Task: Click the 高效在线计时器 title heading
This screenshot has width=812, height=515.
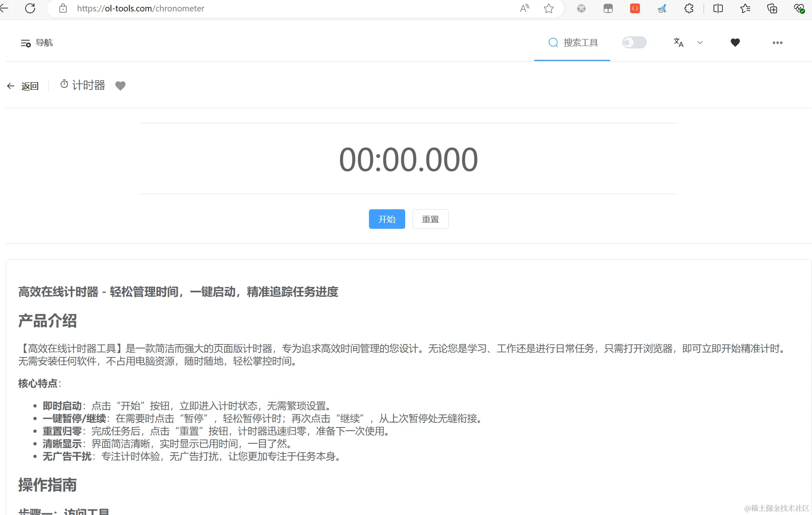Action: click(x=178, y=292)
